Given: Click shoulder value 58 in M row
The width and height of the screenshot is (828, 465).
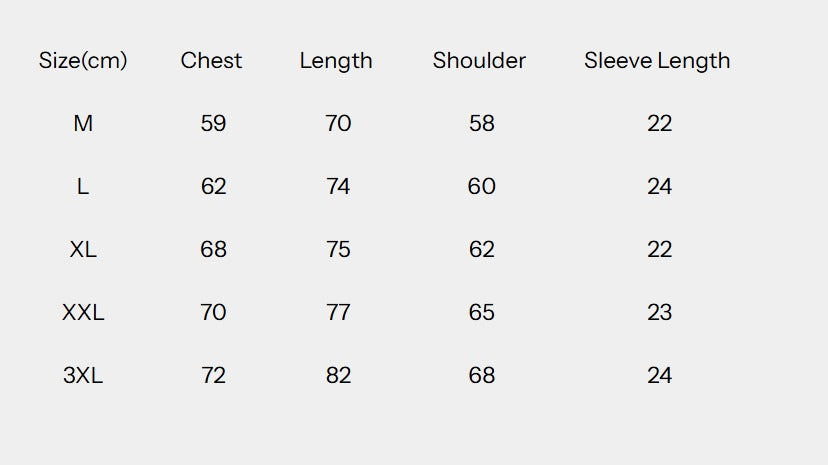Looking at the screenshot, I should pos(482,124).
